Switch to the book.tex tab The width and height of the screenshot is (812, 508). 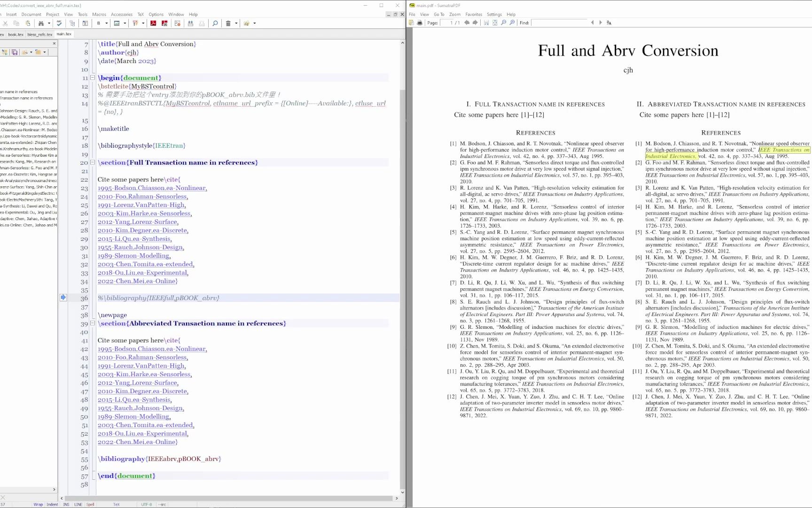click(16, 34)
